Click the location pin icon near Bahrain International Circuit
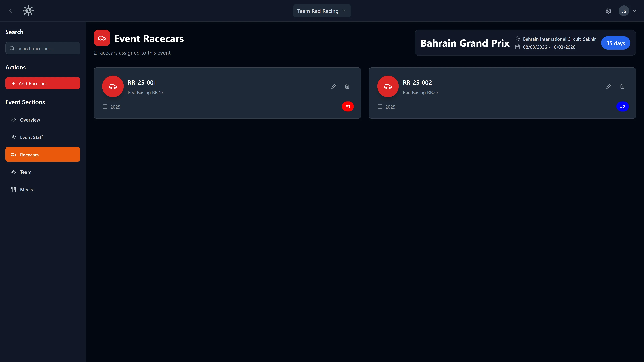Viewport: 644px width, 362px height. [x=518, y=39]
